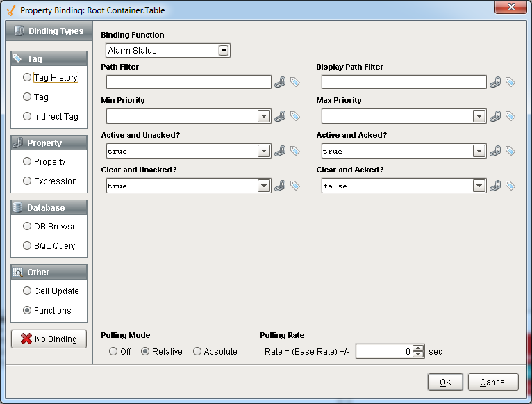Click the link icon beside Display Path Filter

tap(496, 82)
